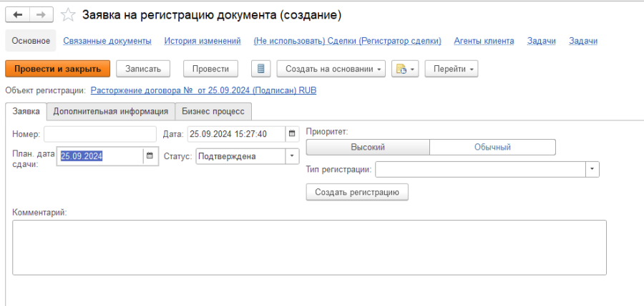
Task: Open the Создать на основании menu
Action: pos(331,69)
